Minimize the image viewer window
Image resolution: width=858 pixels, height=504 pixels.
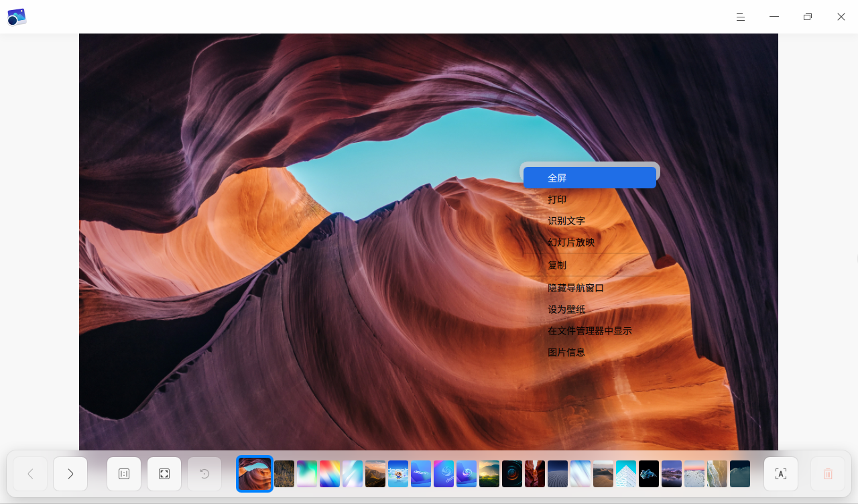pos(774,17)
